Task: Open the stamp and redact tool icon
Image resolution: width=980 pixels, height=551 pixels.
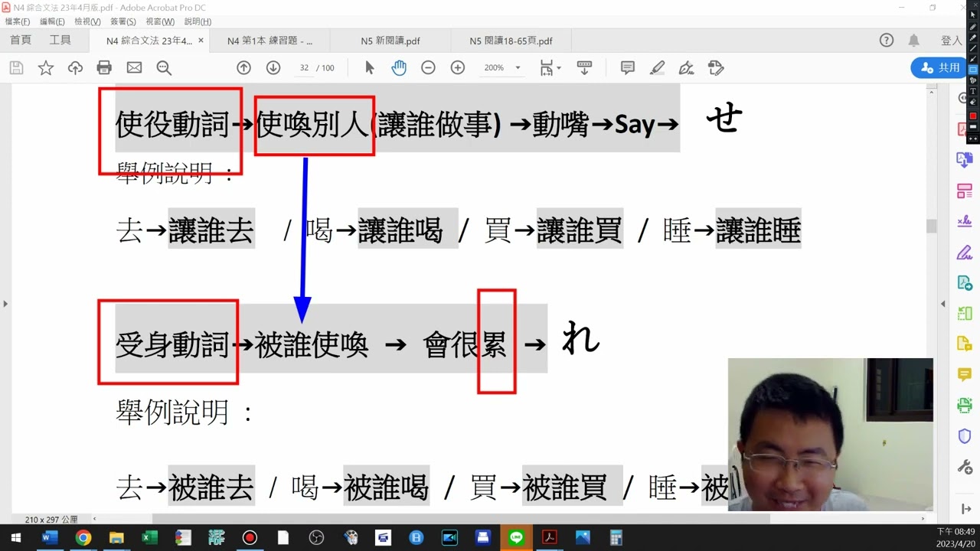Action: coord(716,68)
